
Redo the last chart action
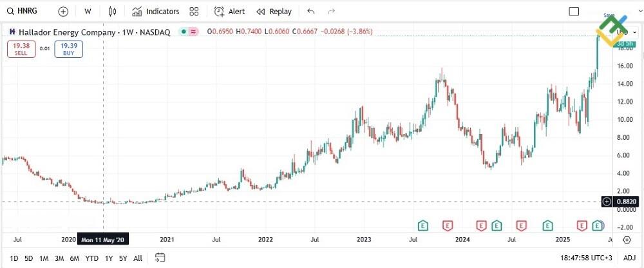[331, 11]
